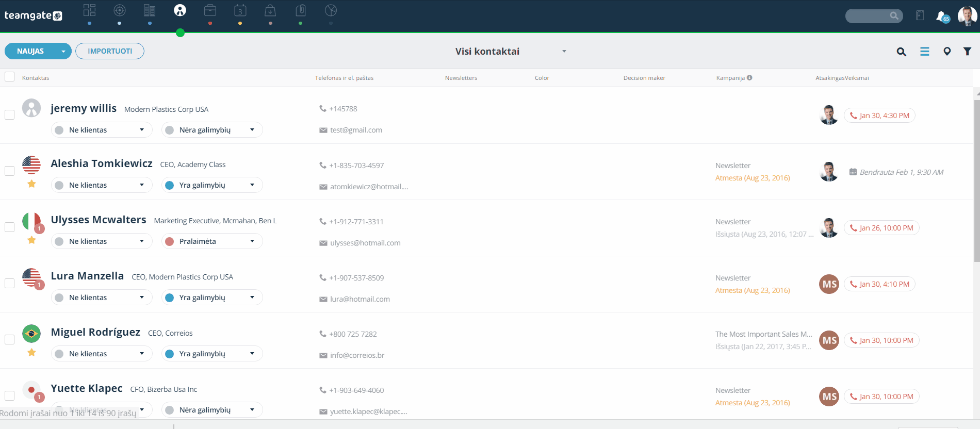Open the map pin view icon

[947, 52]
